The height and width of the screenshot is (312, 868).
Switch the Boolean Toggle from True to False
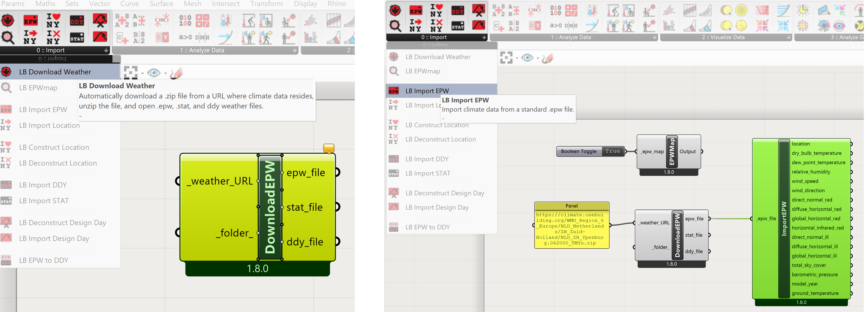coord(613,151)
